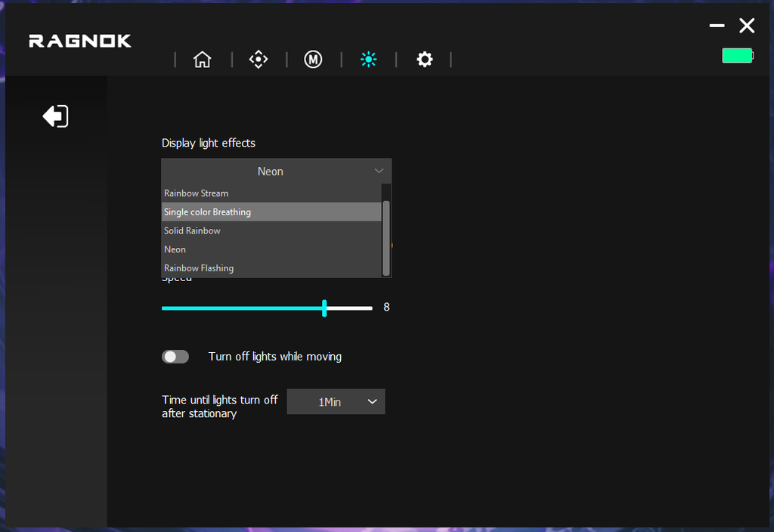774x532 pixels.
Task: Click the back exit arrow icon
Action: 56,116
